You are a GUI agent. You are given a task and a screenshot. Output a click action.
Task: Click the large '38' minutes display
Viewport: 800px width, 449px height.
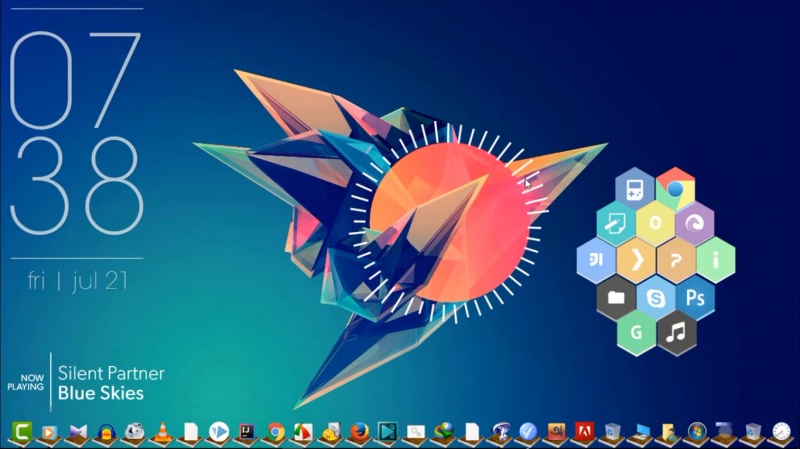[77, 186]
